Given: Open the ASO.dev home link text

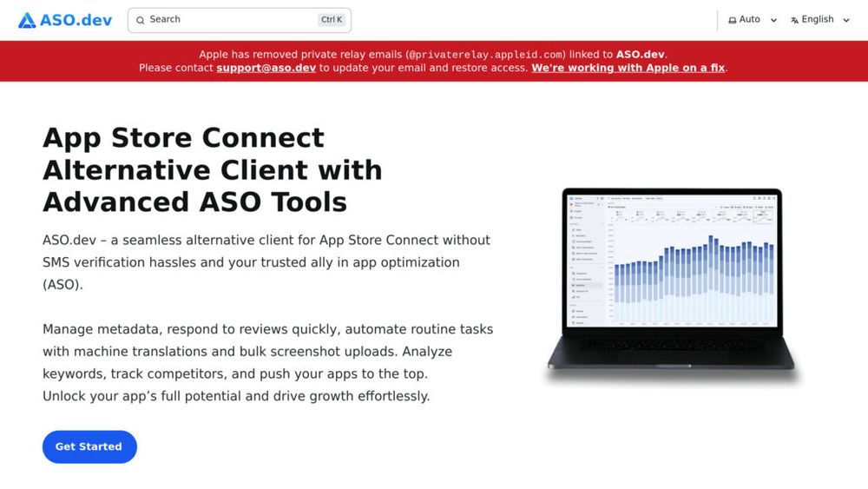Looking at the screenshot, I should tap(76, 21).
